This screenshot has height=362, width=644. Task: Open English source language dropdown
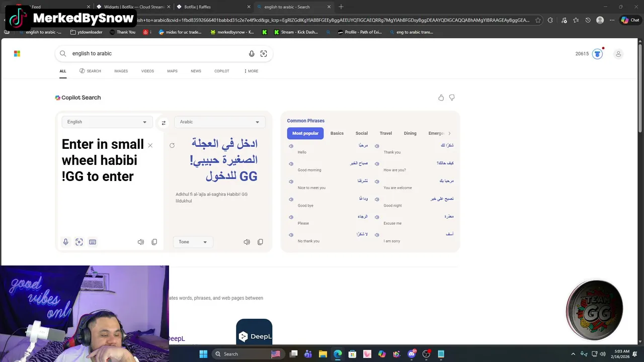[x=107, y=122]
